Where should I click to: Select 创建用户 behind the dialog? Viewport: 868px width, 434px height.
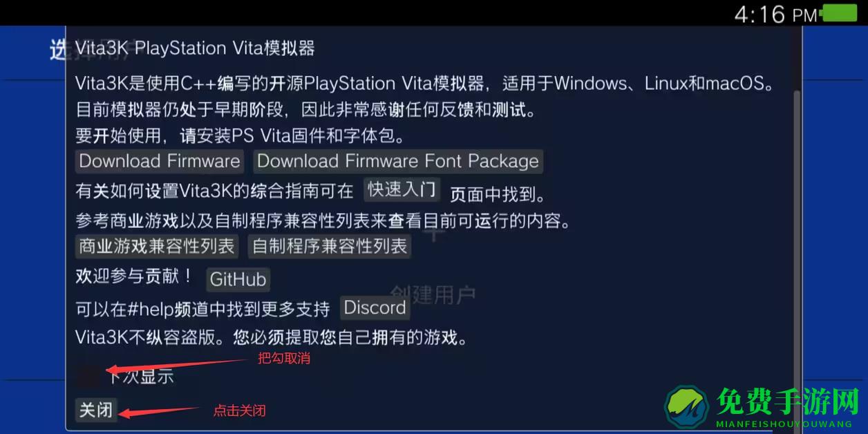tap(433, 295)
